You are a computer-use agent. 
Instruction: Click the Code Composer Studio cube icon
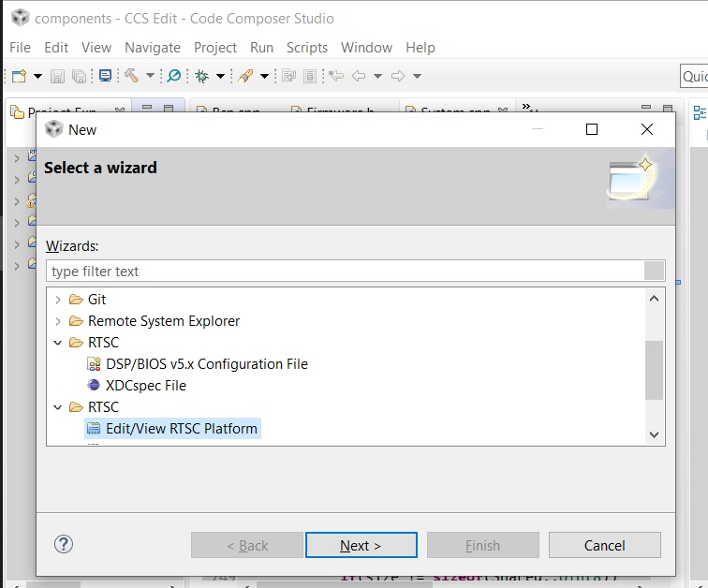pyautogui.click(x=21, y=18)
